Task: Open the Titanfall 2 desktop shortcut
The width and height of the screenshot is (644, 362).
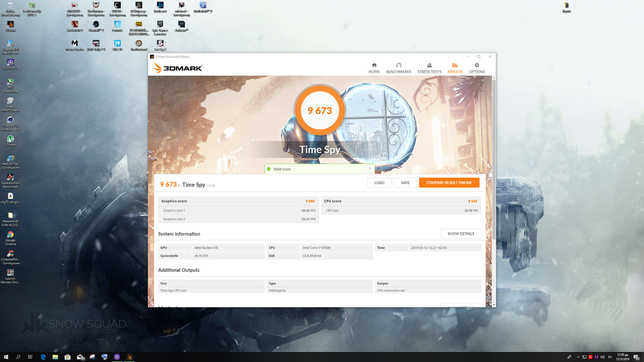Action: point(96,26)
